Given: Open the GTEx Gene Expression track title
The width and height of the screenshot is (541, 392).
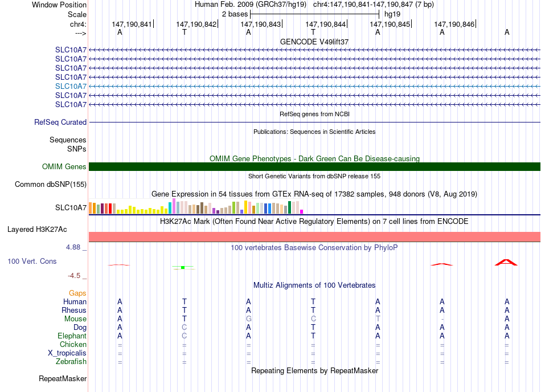Looking at the screenshot, I should coord(314,194).
